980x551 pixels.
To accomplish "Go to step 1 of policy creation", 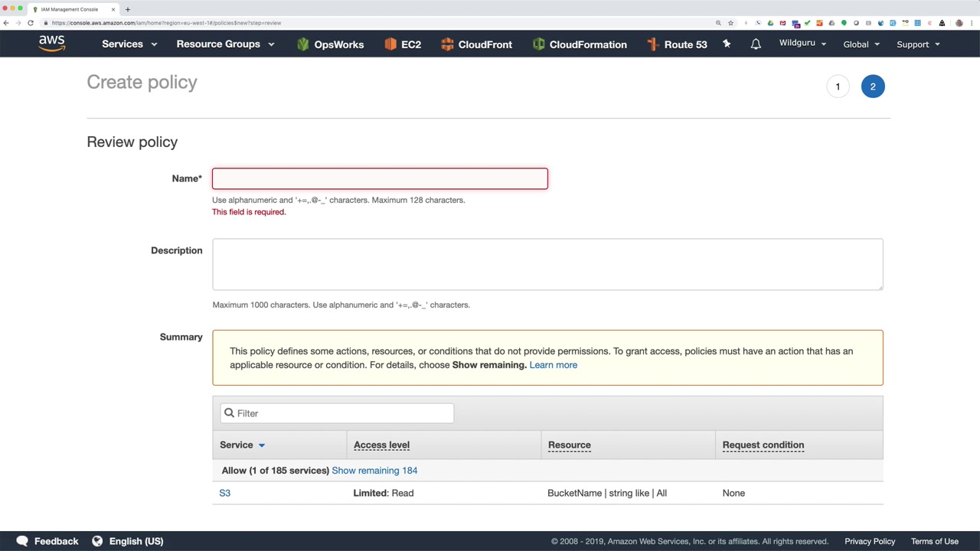I will [838, 86].
